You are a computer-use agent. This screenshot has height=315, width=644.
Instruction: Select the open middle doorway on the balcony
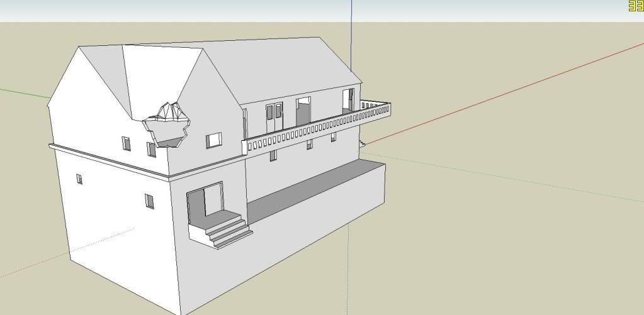click(303, 111)
